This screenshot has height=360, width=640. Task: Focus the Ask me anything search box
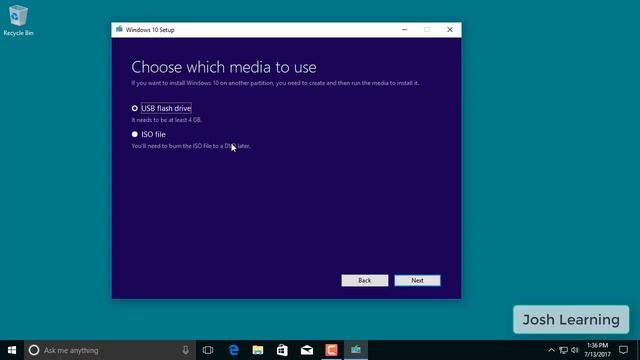109,350
